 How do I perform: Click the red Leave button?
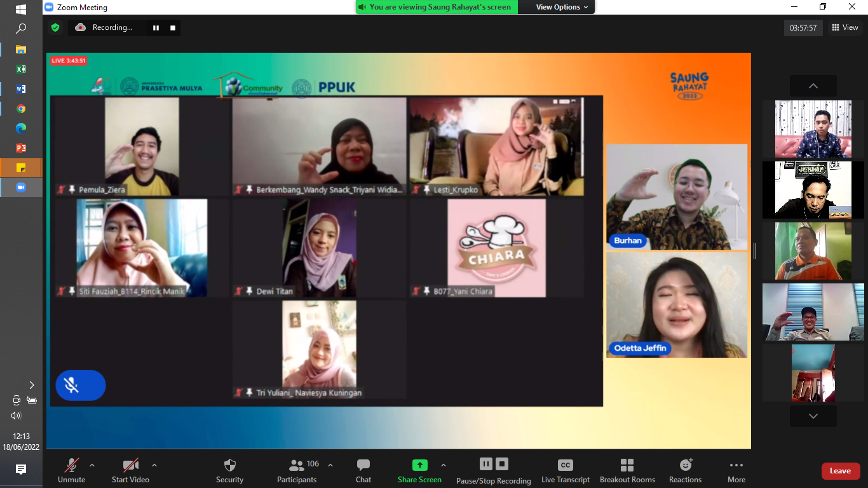click(840, 471)
